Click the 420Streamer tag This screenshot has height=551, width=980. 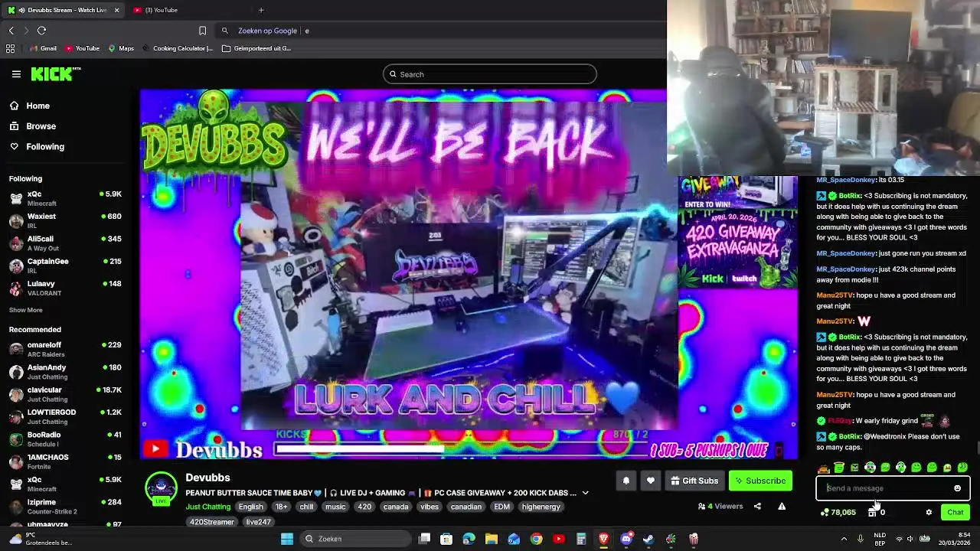point(212,522)
